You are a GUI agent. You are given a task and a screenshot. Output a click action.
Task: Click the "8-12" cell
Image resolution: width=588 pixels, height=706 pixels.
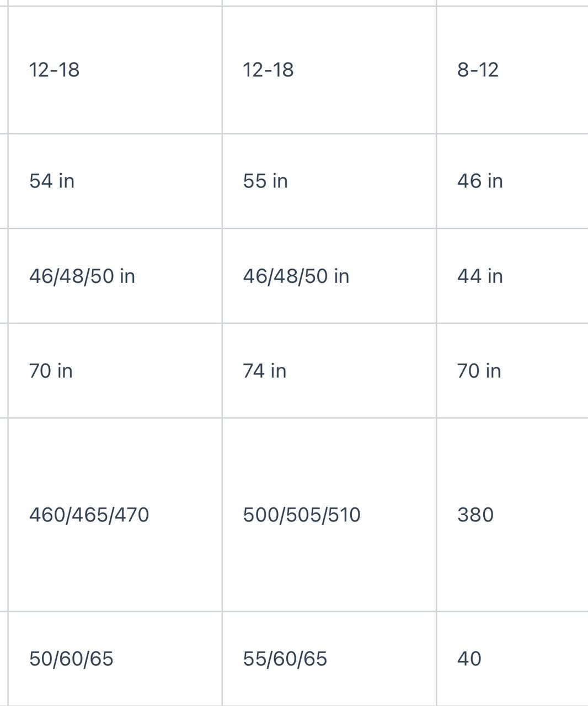pyautogui.click(x=512, y=70)
